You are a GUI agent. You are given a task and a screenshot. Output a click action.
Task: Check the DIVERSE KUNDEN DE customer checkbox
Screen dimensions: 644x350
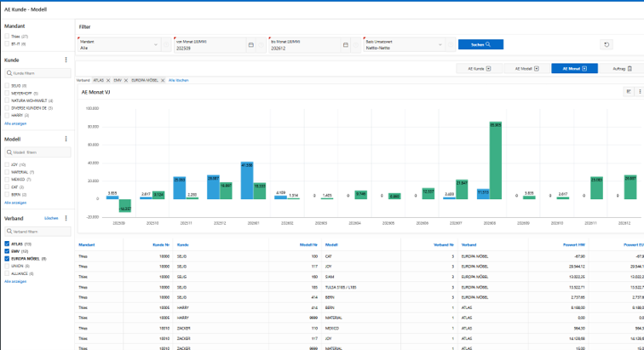[x=7, y=108]
